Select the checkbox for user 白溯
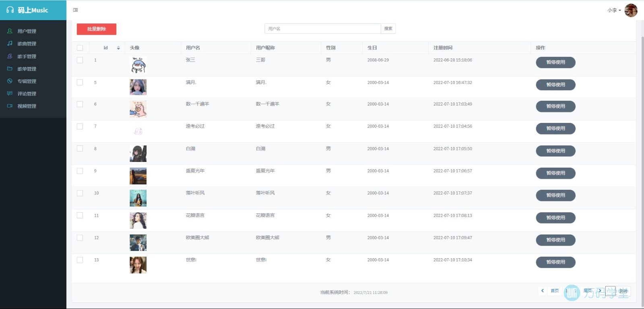 (80, 149)
